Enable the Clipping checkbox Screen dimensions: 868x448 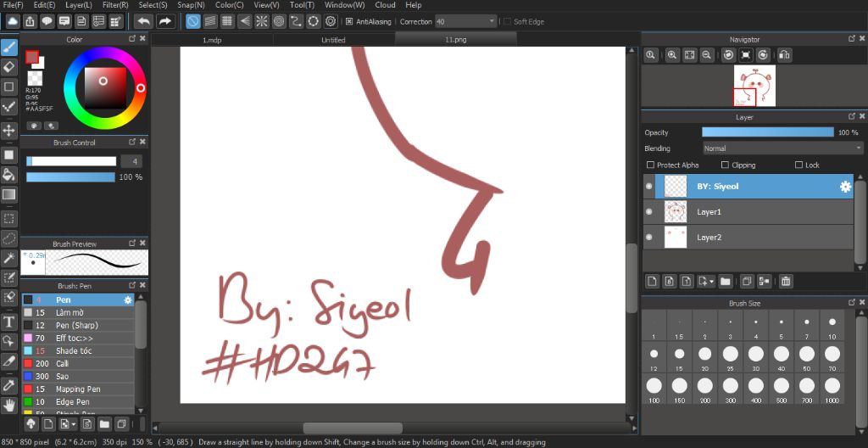click(725, 165)
